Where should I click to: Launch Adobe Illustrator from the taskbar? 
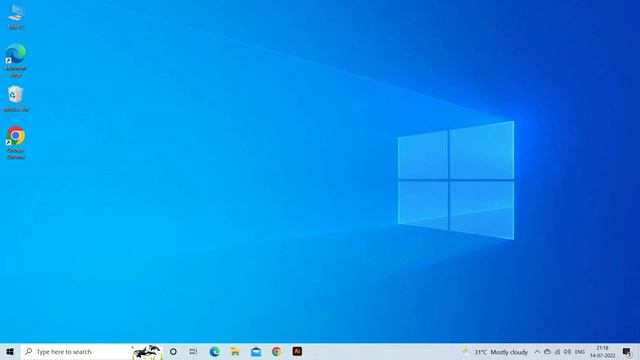[x=297, y=351]
